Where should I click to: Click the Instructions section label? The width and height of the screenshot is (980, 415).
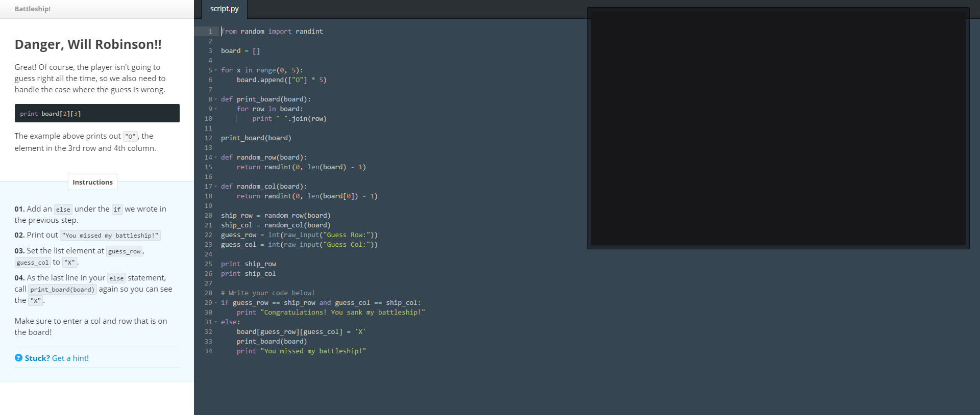(x=92, y=182)
